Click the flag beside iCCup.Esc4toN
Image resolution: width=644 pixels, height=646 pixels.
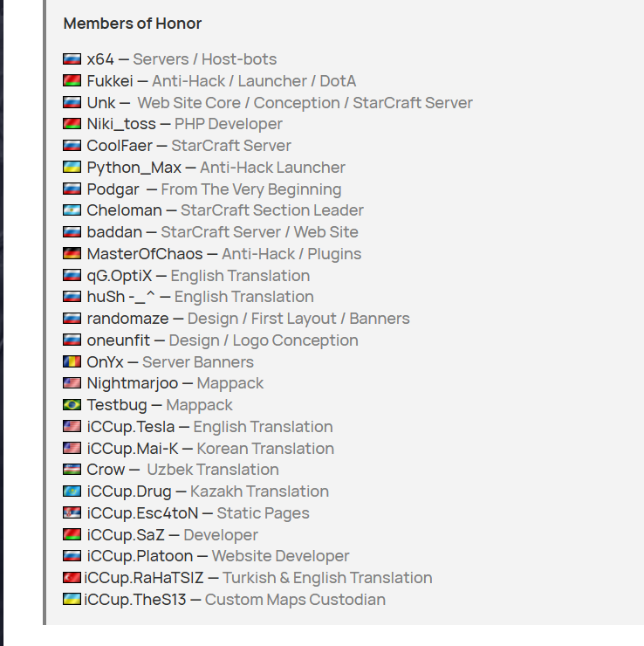point(72,513)
